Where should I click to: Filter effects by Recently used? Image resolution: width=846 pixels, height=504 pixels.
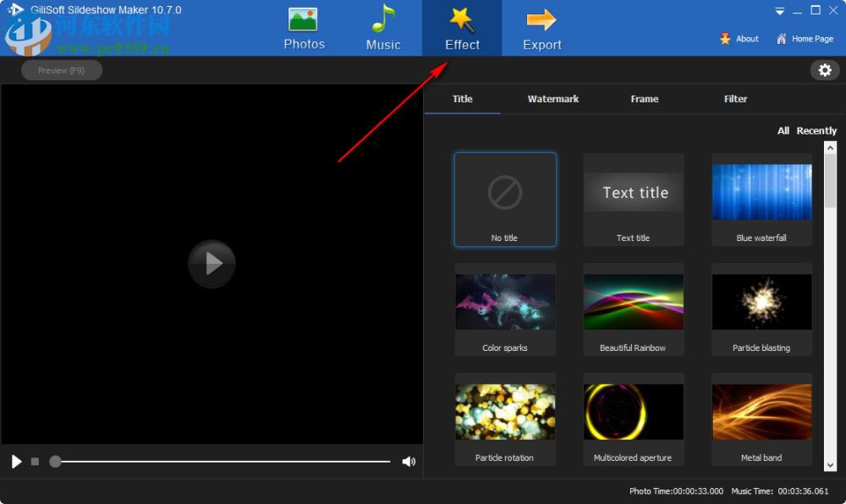point(816,130)
